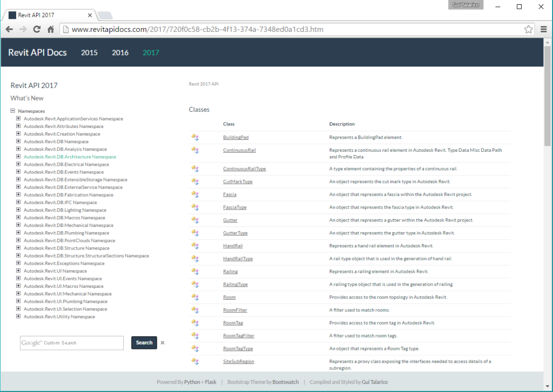
Task: Click the class icon beside HandRail
Action: tap(195, 246)
